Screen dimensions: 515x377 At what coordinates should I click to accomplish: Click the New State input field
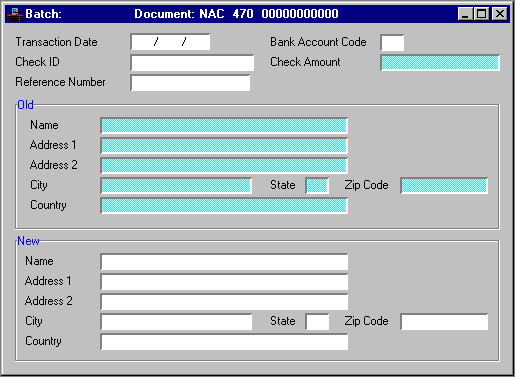[x=317, y=322]
